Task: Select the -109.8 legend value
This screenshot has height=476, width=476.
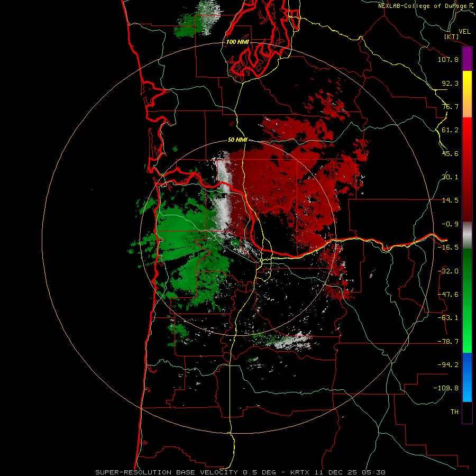Action: pyautogui.click(x=446, y=388)
